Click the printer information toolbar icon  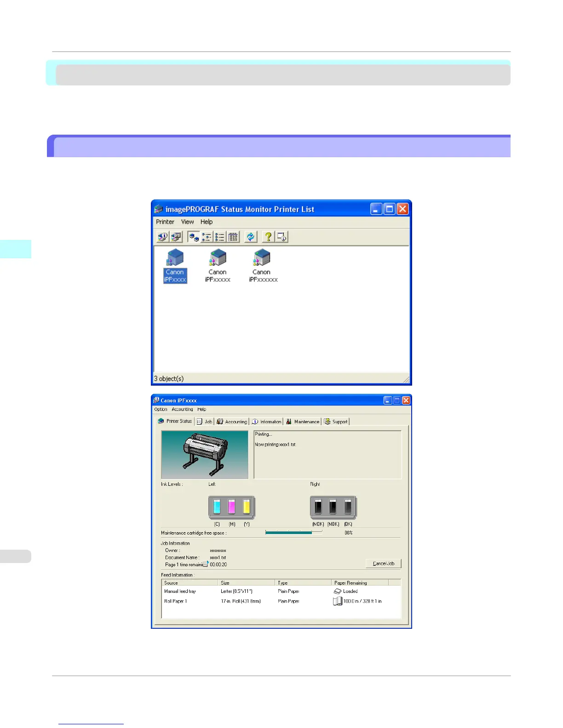(x=162, y=237)
